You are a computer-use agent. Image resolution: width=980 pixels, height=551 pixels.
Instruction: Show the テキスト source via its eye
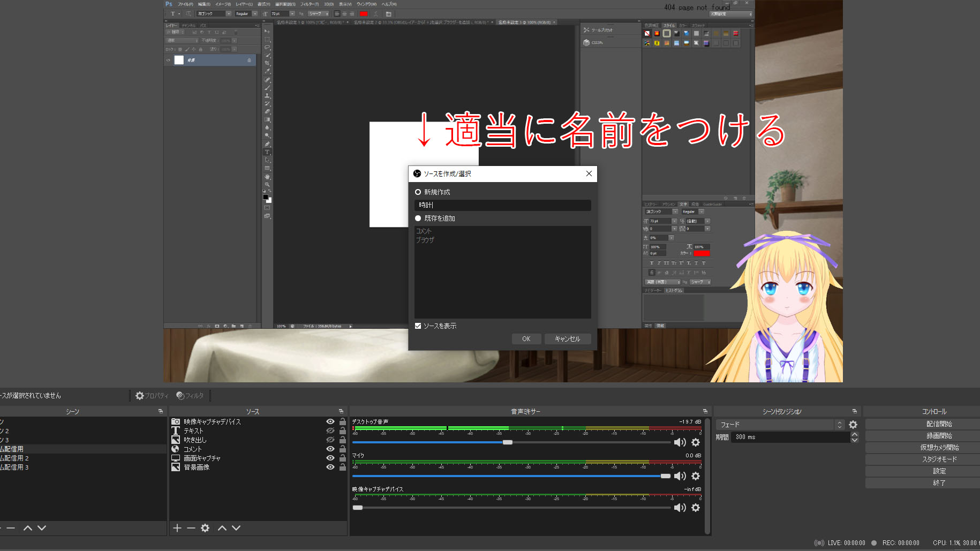coord(330,431)
